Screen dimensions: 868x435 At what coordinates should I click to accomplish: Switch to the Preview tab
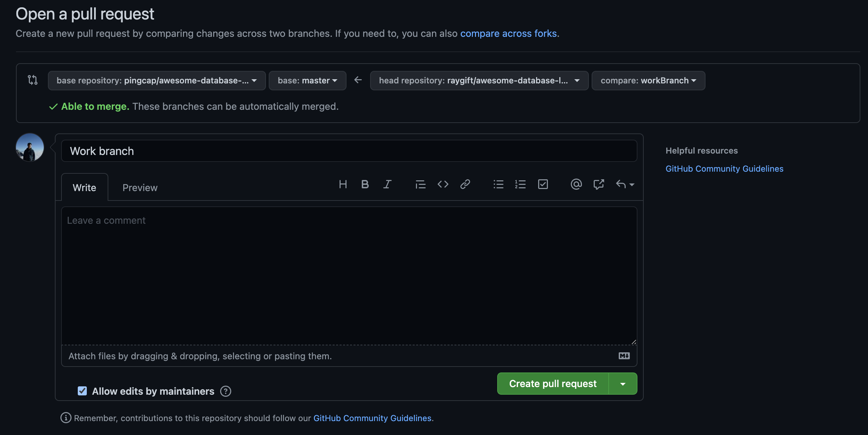point(140,188)
